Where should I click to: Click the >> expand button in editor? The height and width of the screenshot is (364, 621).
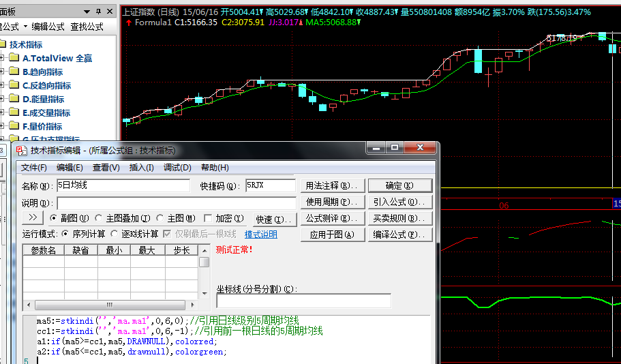pyautogui.click(x=33, y=218)
